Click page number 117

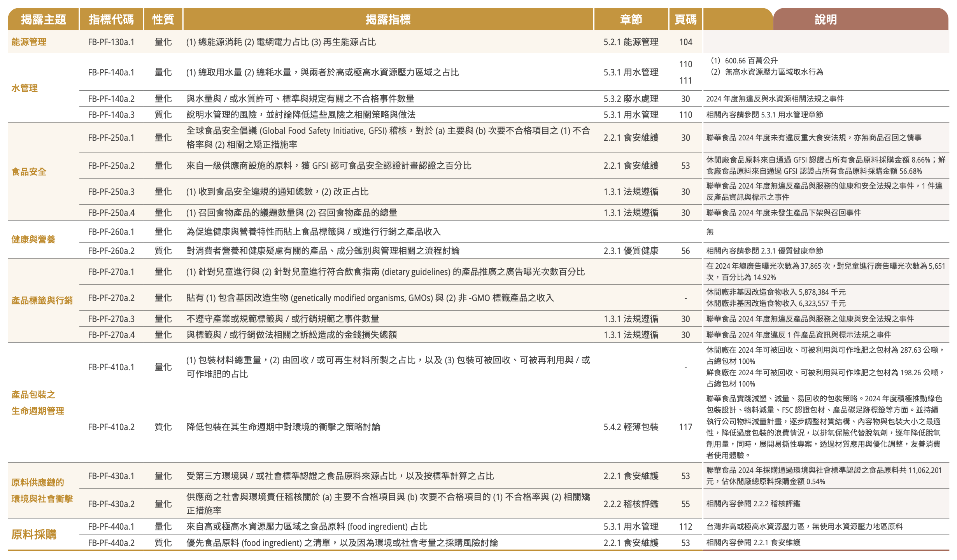click(685, 427)
